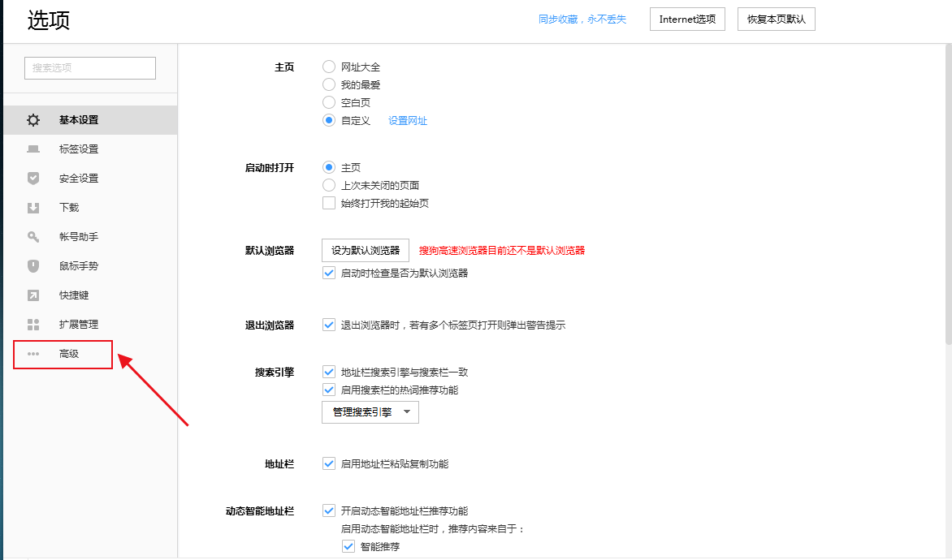Select 空白页 as homepage

(328, 102)
